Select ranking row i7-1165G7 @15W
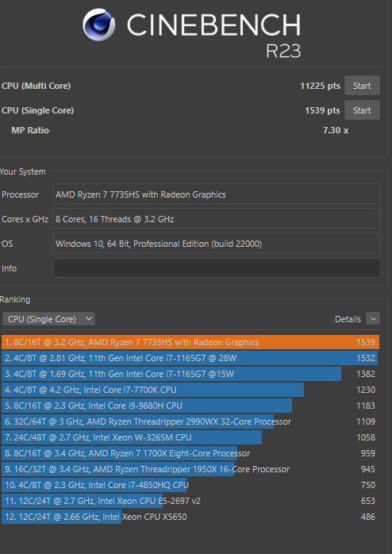Viewport: 392px width, 554px height. [x=190, y=374]
